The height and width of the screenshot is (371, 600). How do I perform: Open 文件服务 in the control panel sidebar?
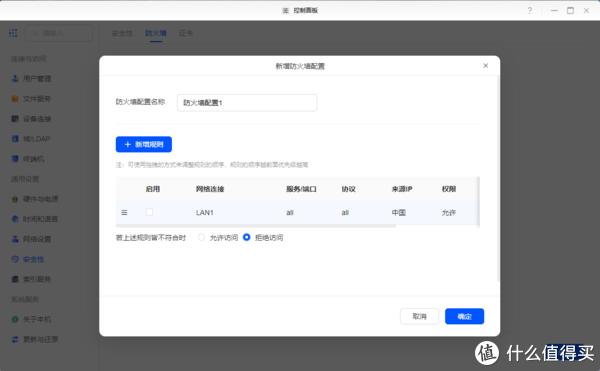pyautogui.click(x=37, y=99)
